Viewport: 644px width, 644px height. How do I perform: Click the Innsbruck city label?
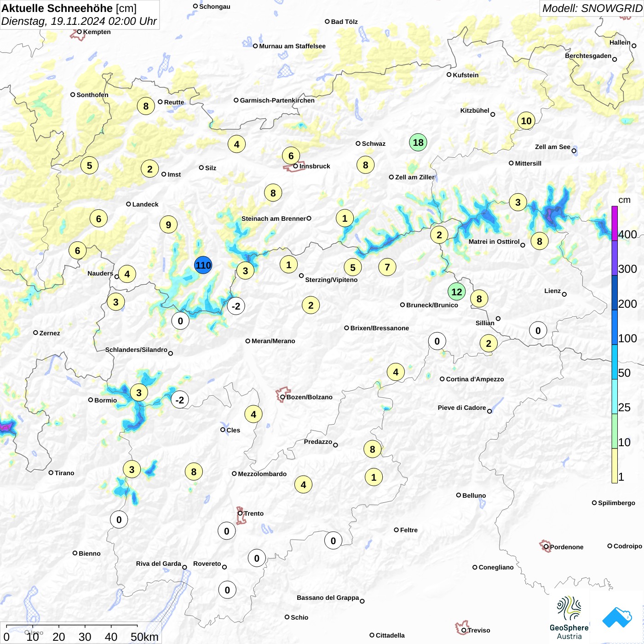click(x=315, y=166)
